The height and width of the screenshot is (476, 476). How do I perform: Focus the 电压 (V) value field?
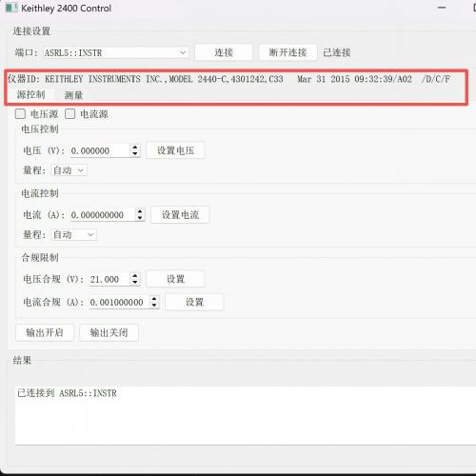(100, 150)
